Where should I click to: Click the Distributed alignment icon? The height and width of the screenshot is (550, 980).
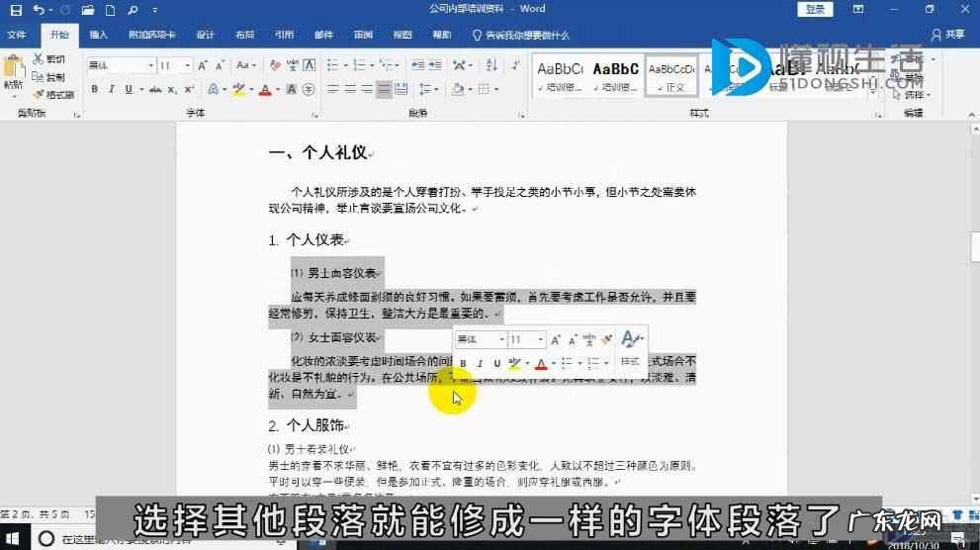coord(401,89)
